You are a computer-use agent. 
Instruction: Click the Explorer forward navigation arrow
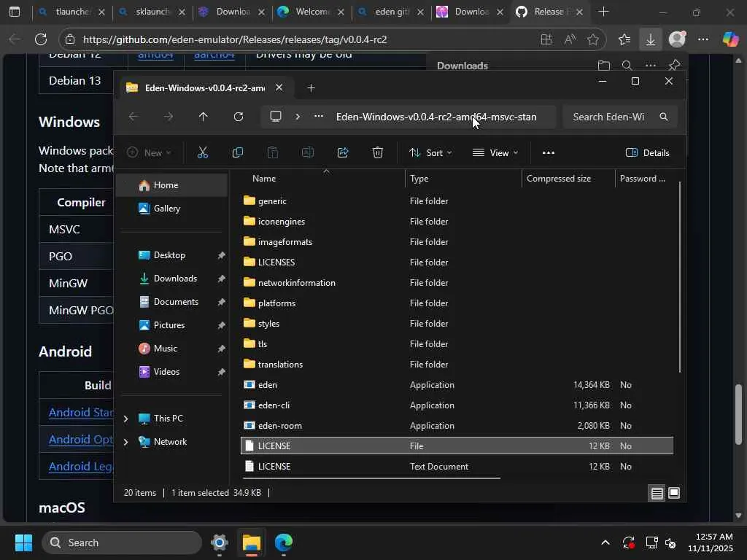click(169, 117)
